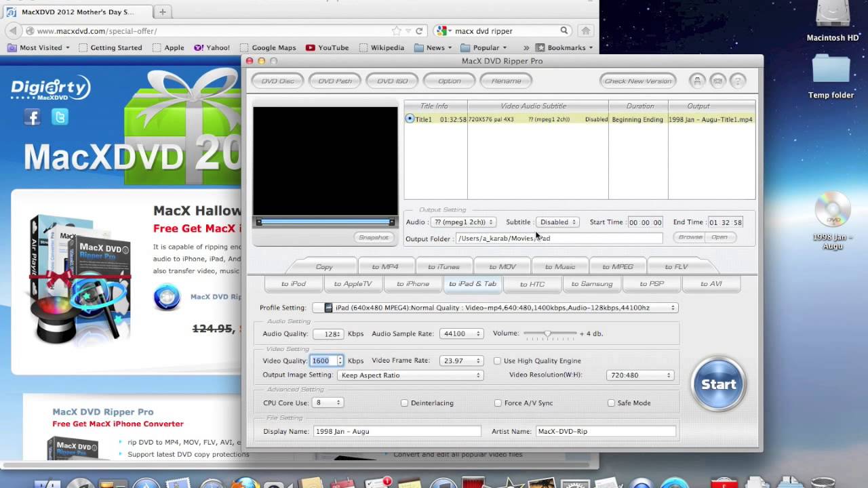Open Output Image Setting Keep Aspect Ratio dropdown

click(410, 375)
